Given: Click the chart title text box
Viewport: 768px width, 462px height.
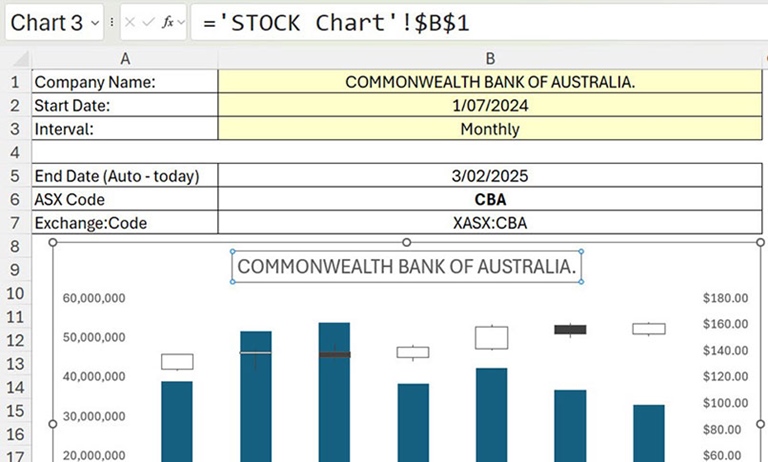Looking at the screenshot, I should (x=407, y=267).
